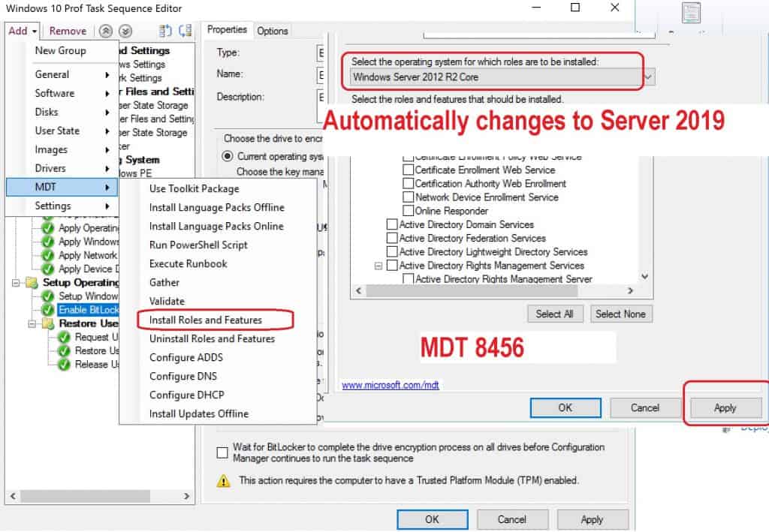This screenshot has height=532, width=769.
Task: Click the green check icon beside Setup Windows
Action: tap(47, 296)
